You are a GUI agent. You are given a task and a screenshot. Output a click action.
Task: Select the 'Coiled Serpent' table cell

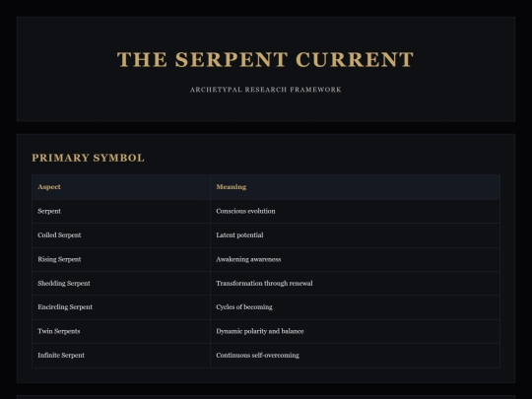point(121,235)
